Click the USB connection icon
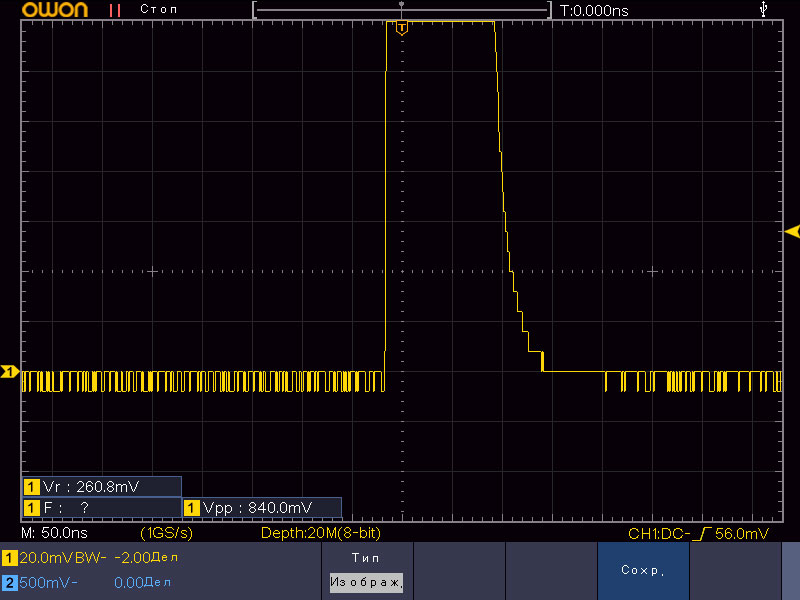 click(x=765, y=9)
